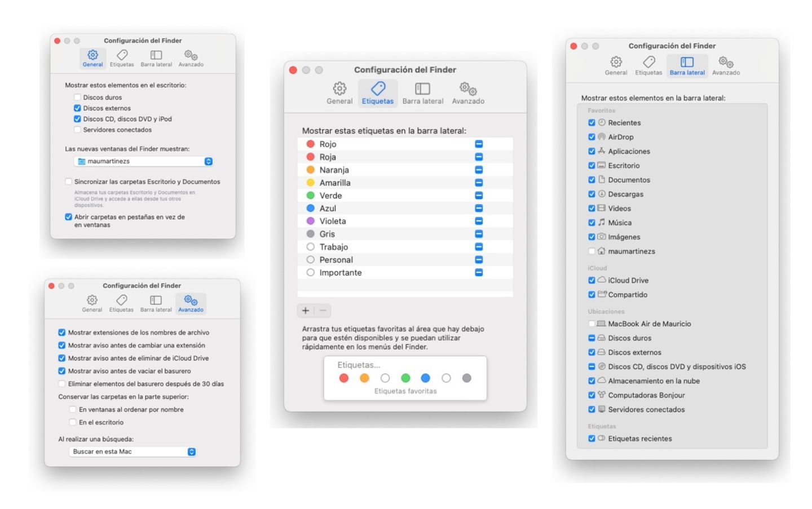Open Avanzado tab in the tag-list window
Screen dimensions: 812x509
point(468,93)
